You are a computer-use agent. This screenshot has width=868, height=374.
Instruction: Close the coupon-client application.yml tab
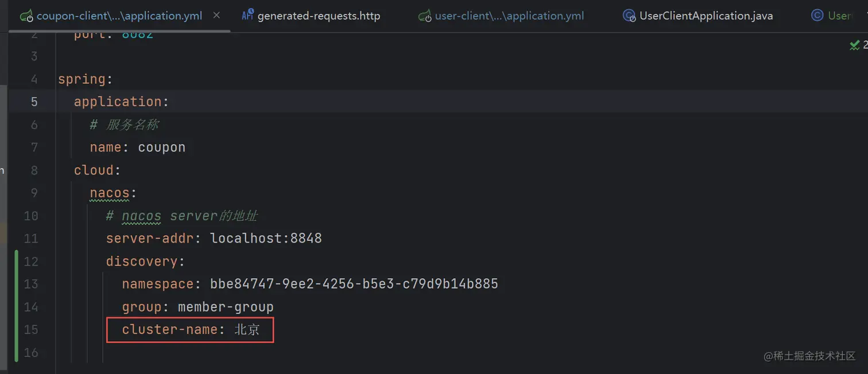pos(216,15)
